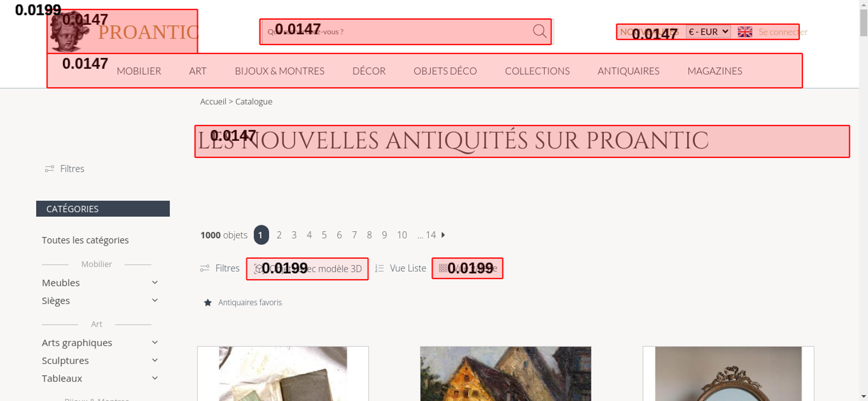Image resolution: width=868 pixels, height=401 pixels.
Task: Switch language via the UK flag icon
Action: click(x=745, y=32)
